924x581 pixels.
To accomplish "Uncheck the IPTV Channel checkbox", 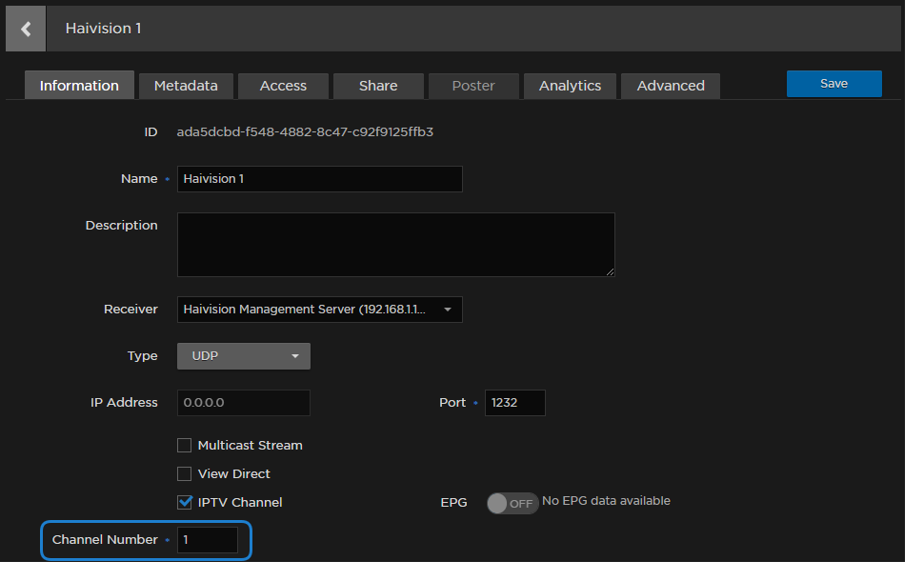I will (185, 502).
